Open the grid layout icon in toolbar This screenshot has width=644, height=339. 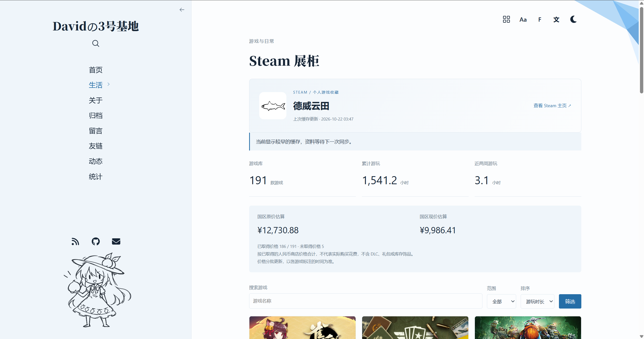pyautogui.click(x=506, y=19)
